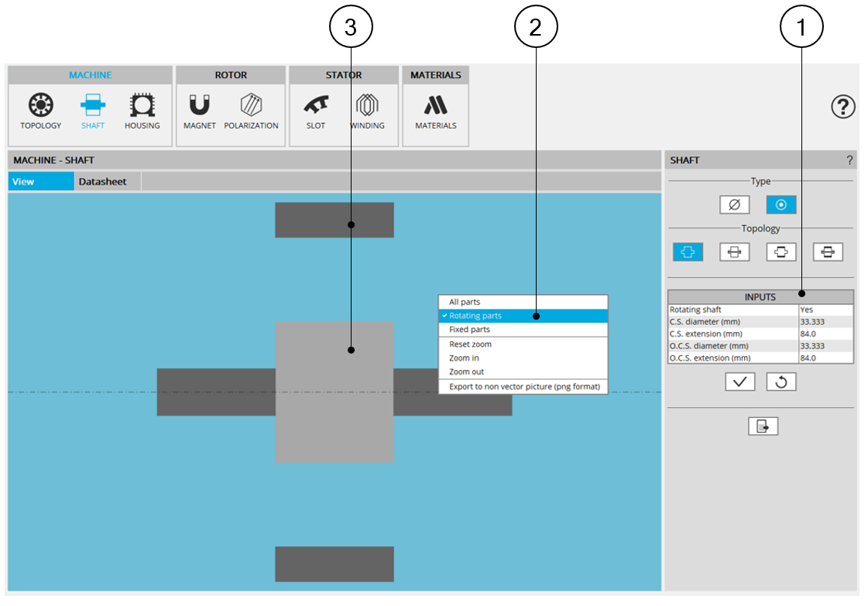The image size is (868, 606).
Task: Select the Housing icon in the Machine group
Action: 142,106
